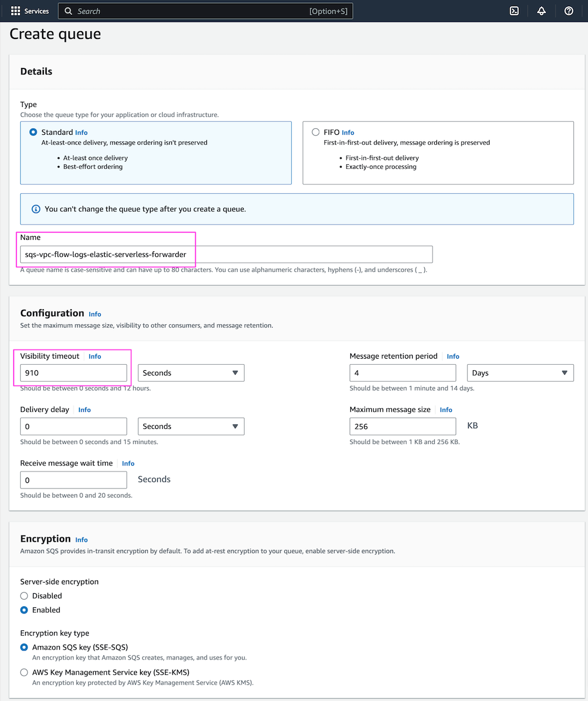Click the info circle in the queue type alert

coord(36,209)
